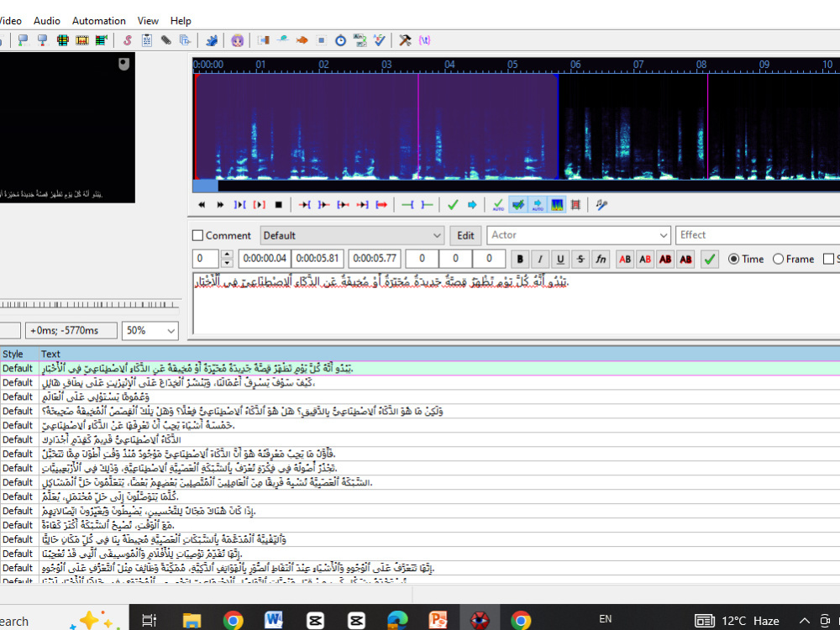The width and height of the screenshot is (840, 630).
Task: Open Timing Post-Processor clock icon
Action: pyautogui.click(x=341, y=40)
